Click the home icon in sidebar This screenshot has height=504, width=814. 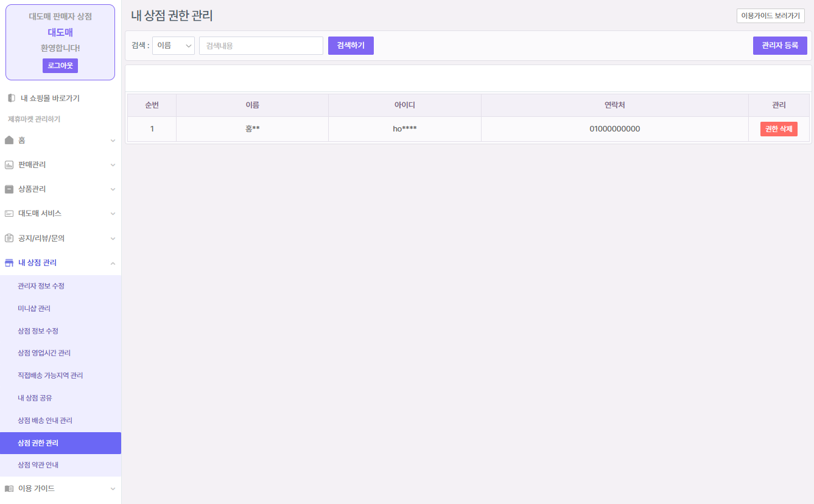(x=9, y=140)
